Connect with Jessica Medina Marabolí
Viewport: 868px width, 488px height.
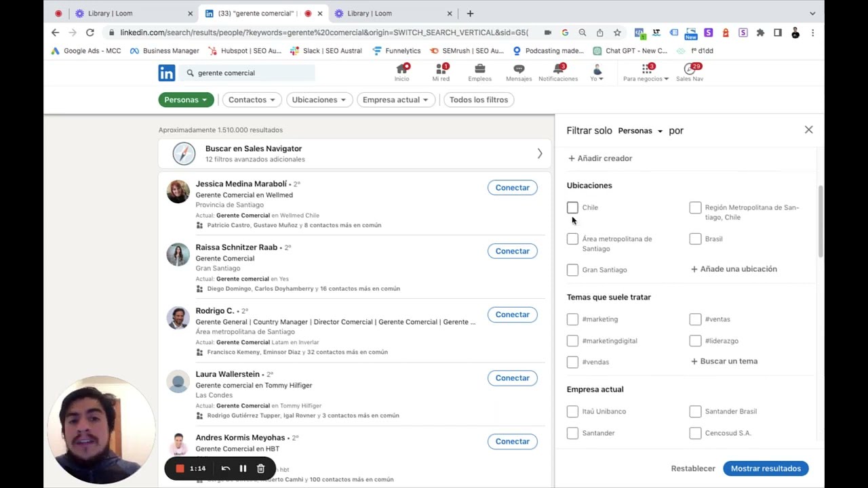pyautogui.click(x=512, y=188)
